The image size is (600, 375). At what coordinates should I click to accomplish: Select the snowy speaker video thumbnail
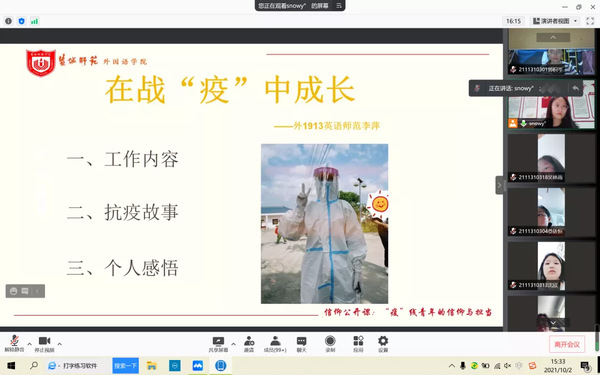tap(551, 105)
